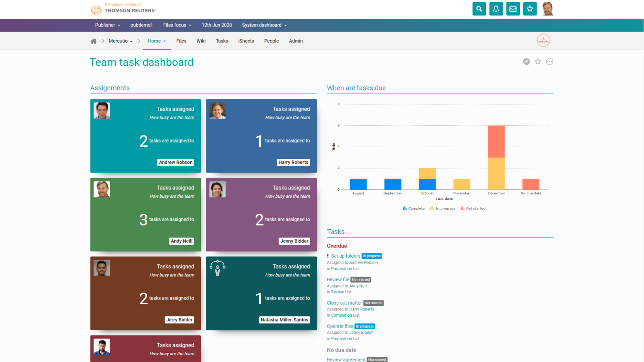
Task: Click the home breadcrumb icon
Action: point(93,41)
